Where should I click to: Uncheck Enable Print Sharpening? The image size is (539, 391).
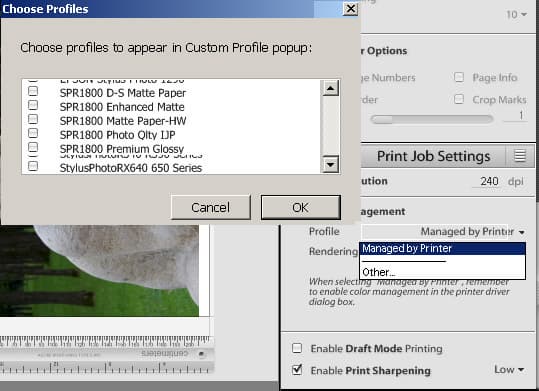point(297,370)
